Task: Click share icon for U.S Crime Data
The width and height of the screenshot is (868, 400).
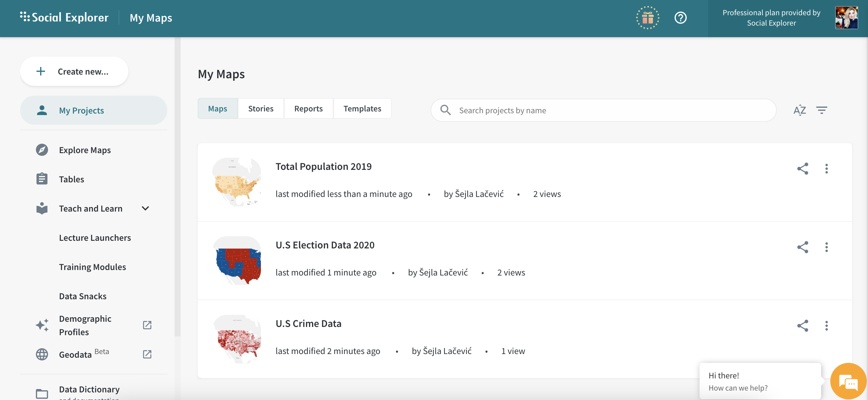Action: tap(802, 326)
